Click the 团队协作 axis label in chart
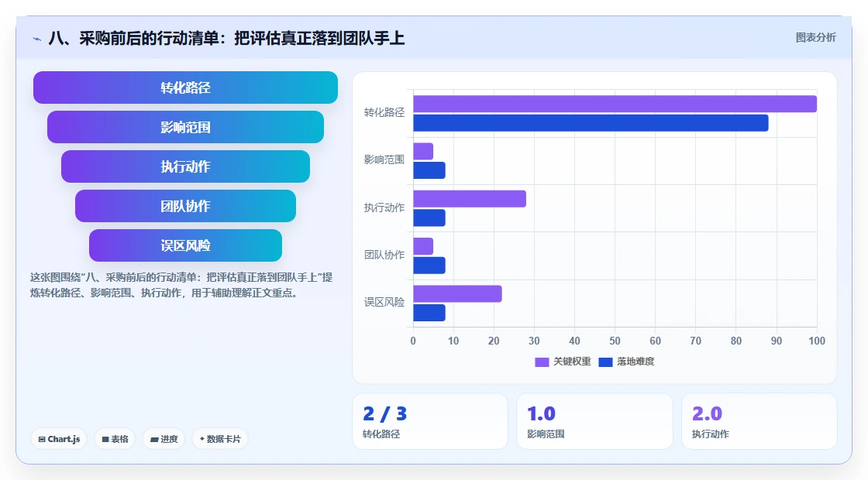The image size is (868, 480). tap(384, 255)
